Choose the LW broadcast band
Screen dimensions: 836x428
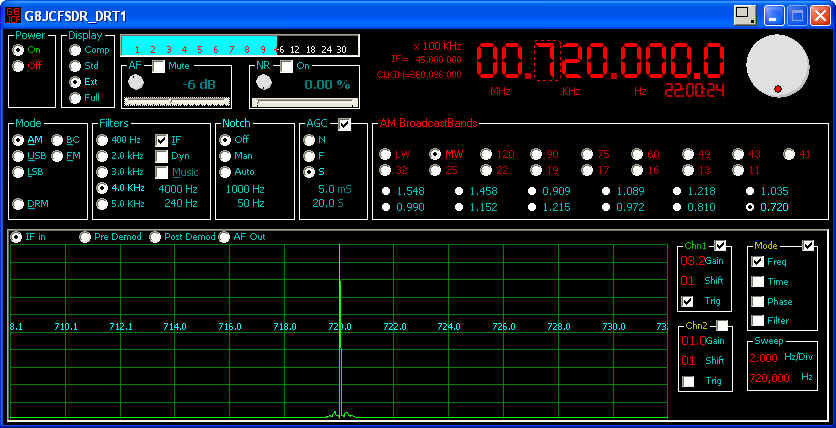tap(386, 154)
